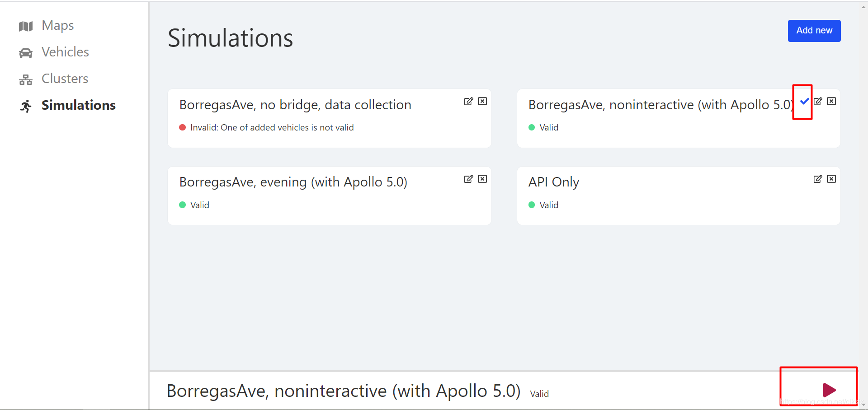The height and width of the screenshot is (410, 868).
Task: Edit the 'no bridge, data collection' simulation
Action: (468, 101)
